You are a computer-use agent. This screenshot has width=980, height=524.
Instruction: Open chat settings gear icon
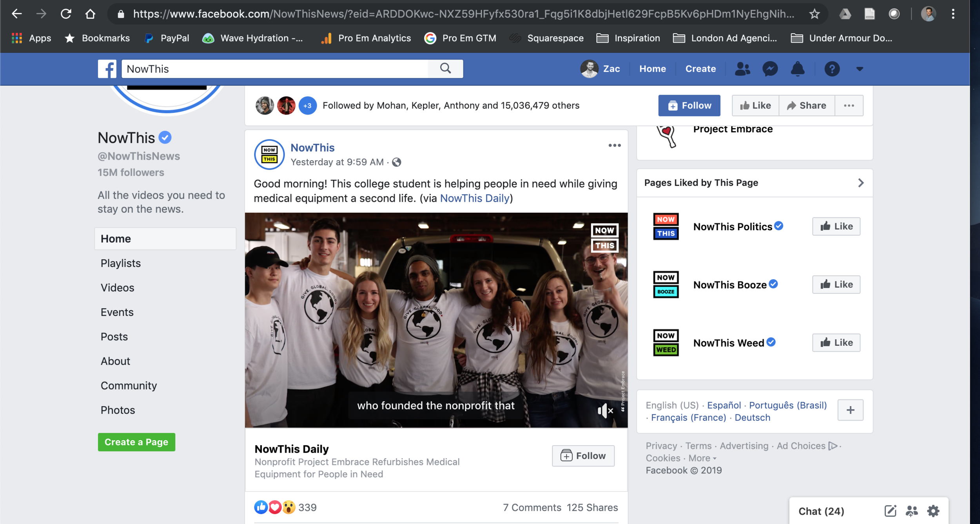[x=933, y=511]
